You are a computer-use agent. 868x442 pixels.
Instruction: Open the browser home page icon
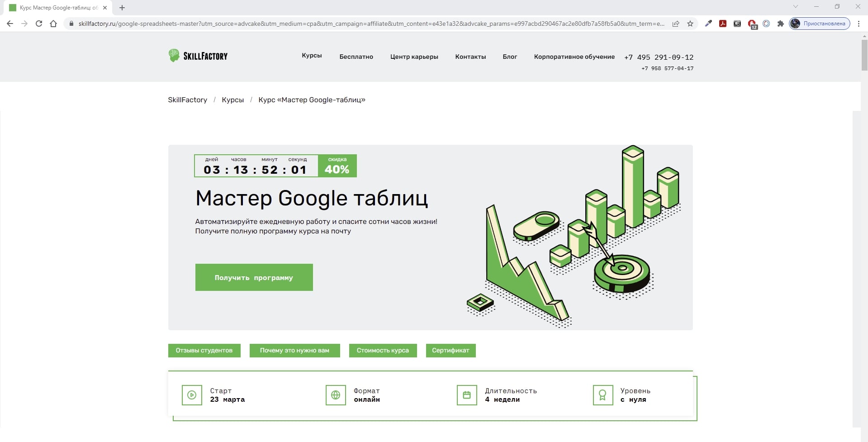[x=53, y=24]
